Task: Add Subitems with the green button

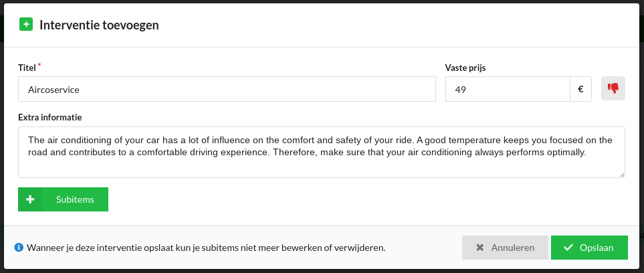Action: 64,199
